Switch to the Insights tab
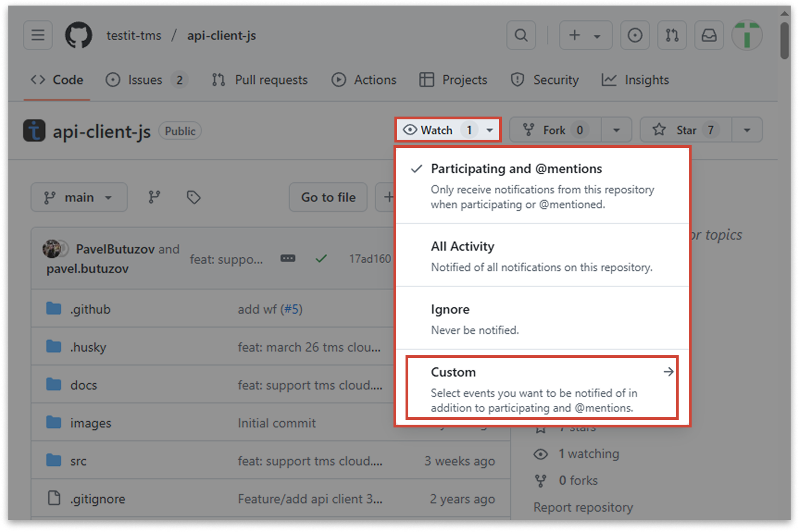This screenshot has width=799, height=532. [635, 80]
